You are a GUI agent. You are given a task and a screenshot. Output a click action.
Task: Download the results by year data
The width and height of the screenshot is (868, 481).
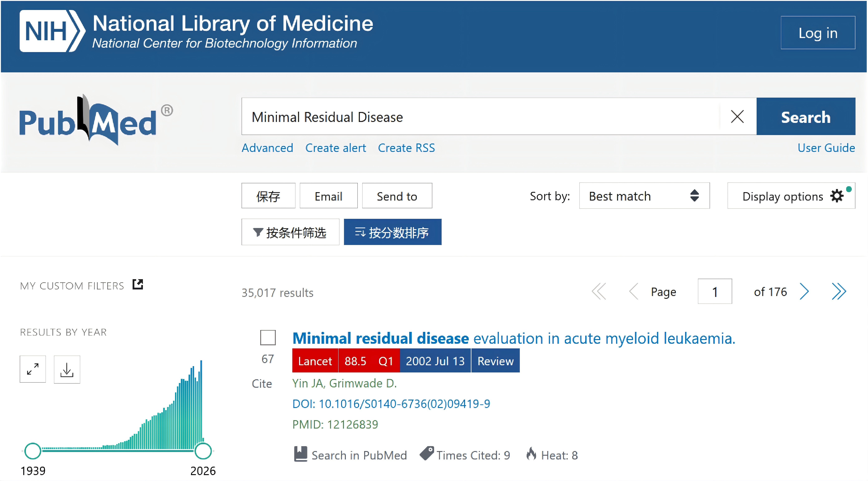[x=67, y=369]
